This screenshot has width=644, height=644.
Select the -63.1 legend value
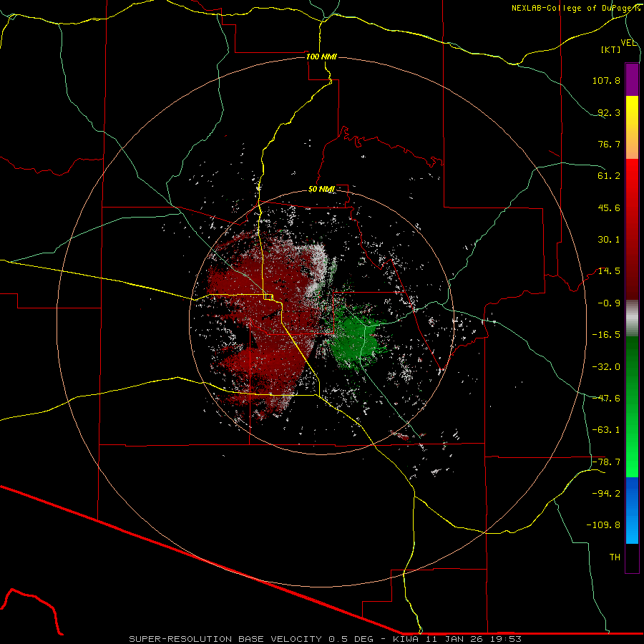(x=606, y=430)
